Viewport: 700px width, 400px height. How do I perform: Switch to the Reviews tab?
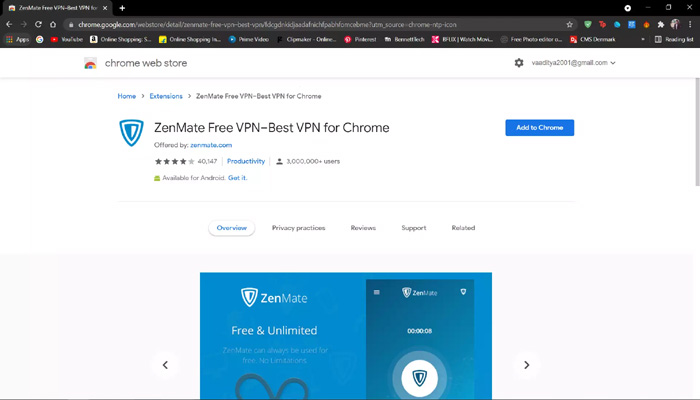(363, 228)
